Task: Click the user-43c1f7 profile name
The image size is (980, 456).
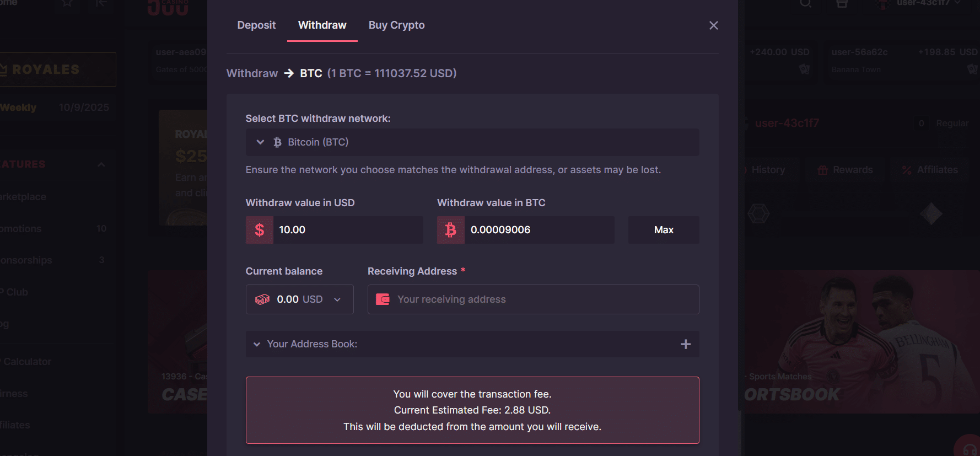Action: (787, 123)
